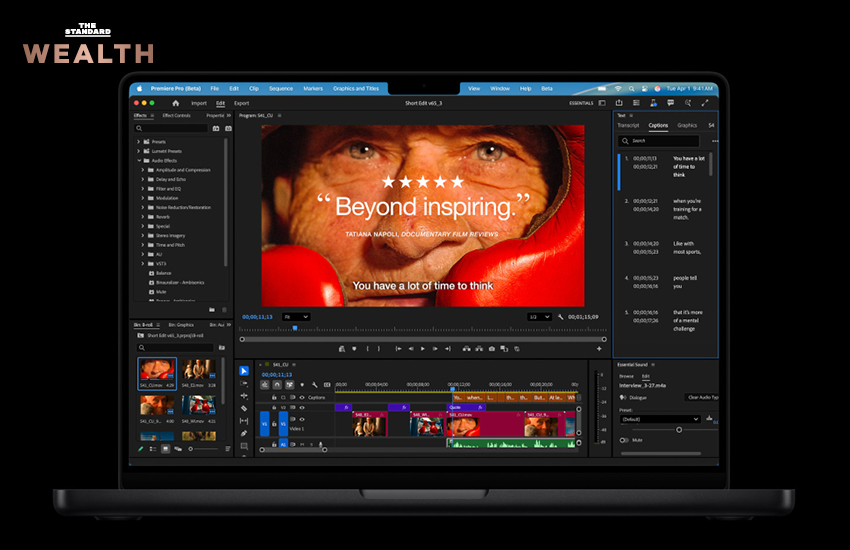Select the Razor tool in the timeline toolbar
The height and width of the screenshot is (550, 850).
(x=244, y=408)
